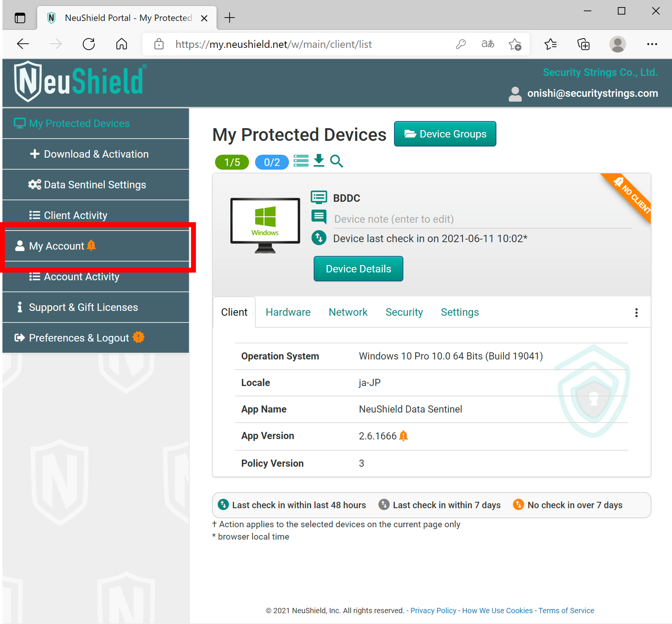Click the download export icon

point(319,161)
